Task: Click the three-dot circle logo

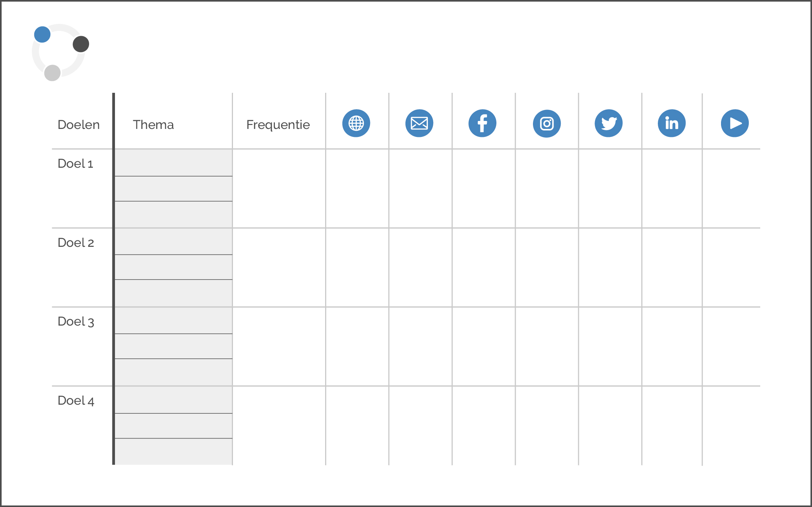Action: pyautogui.click(x=61, y=52)
